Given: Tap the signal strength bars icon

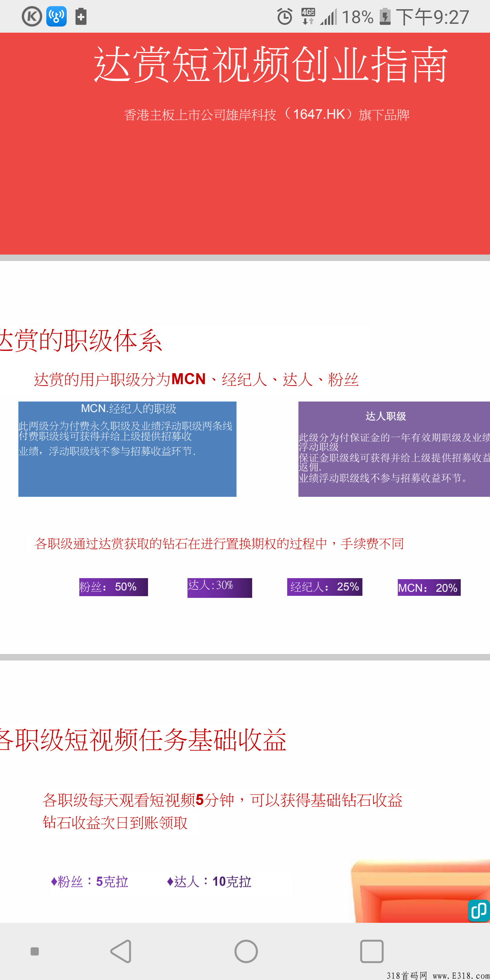Looking at the screenshot, I should pyautogui.click(x=329, y=17).
